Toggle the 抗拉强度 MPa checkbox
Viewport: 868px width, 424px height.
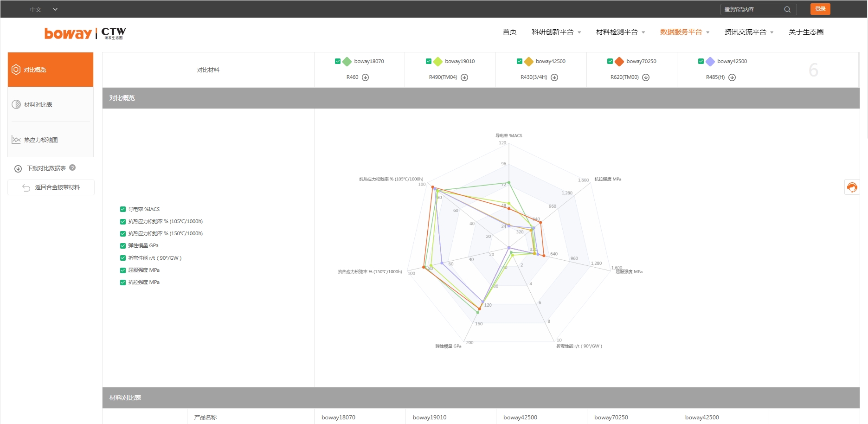point(123,283)
